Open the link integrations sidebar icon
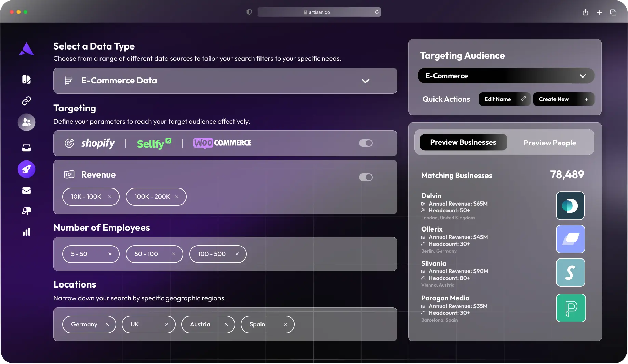This screenshot has height=364, width=628. 26,101
